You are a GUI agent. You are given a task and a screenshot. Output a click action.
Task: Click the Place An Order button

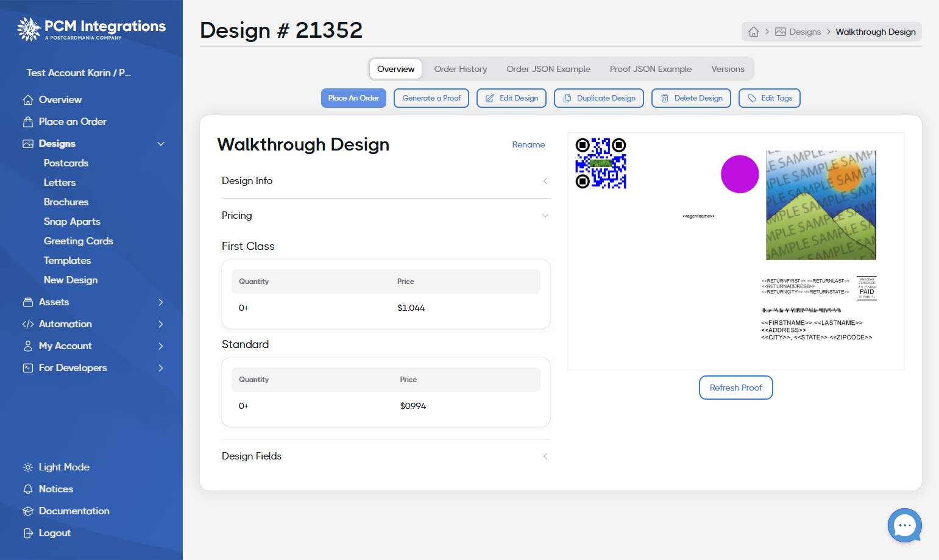pos(353,98)
